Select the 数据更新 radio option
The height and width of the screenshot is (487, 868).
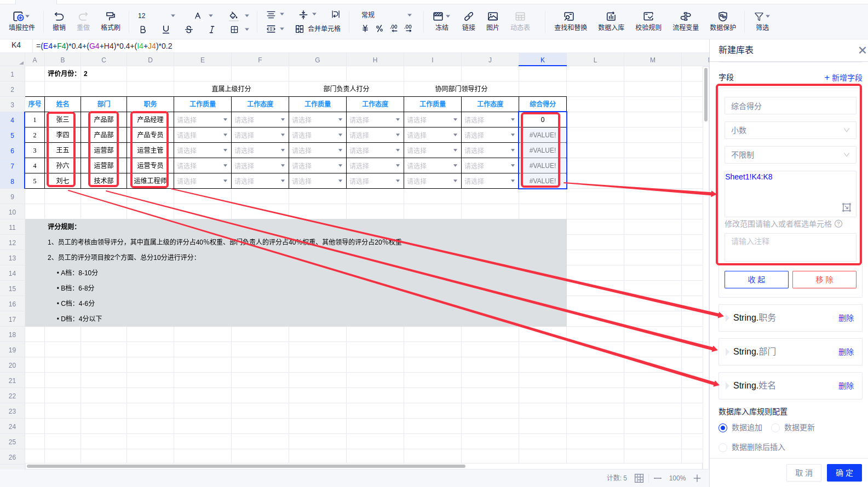[x=775, y=428]
